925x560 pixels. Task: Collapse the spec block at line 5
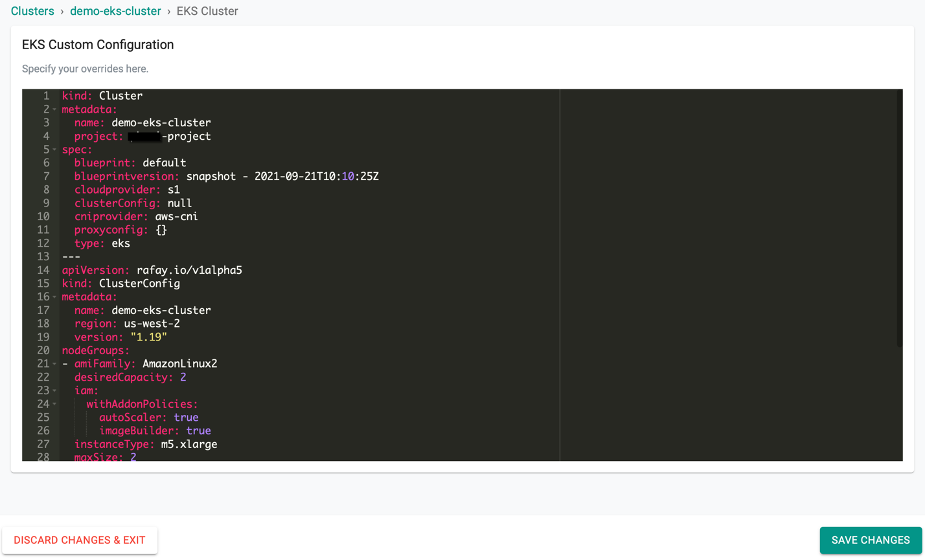(55, 150)
